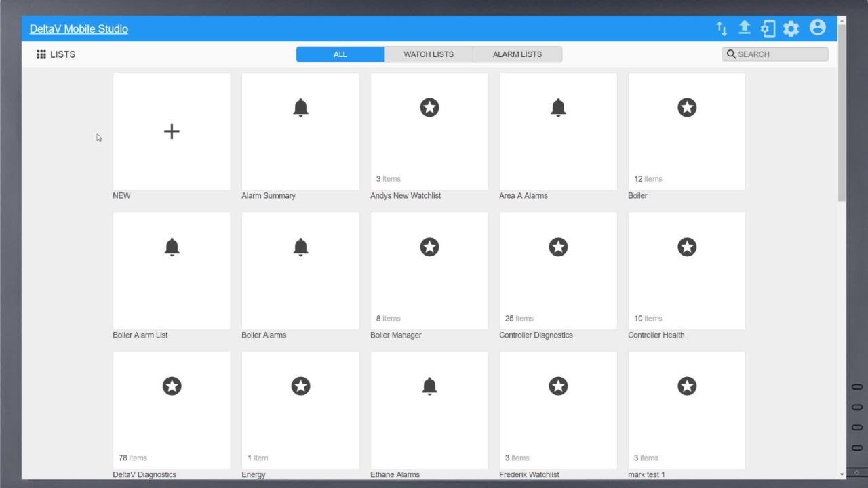Switch to the Watch Lists tab

(x=429, y=54)
